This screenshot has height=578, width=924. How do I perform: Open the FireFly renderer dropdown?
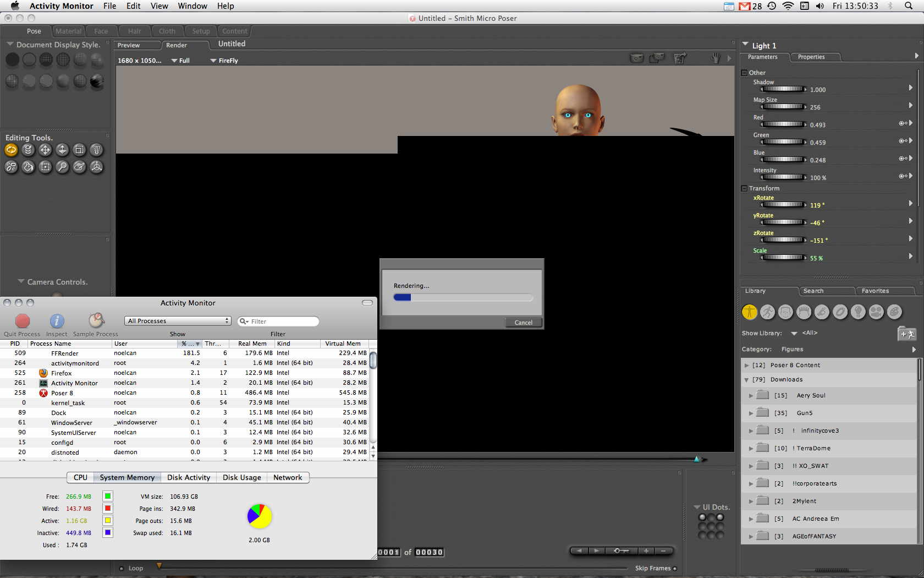pos(224,61)
